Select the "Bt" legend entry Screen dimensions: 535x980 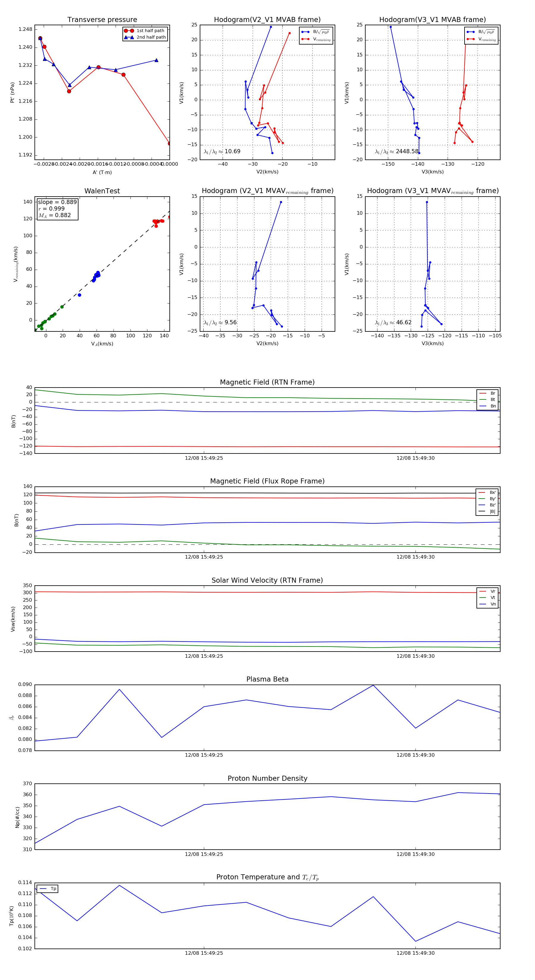(x=487, y=399)
